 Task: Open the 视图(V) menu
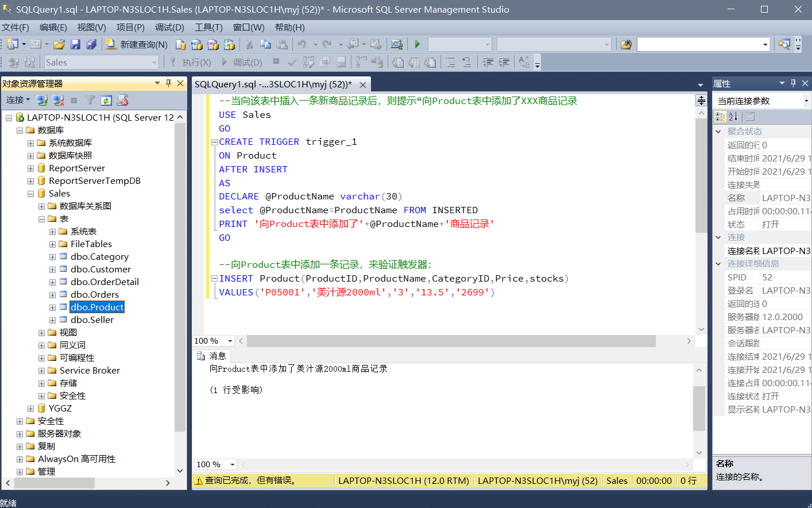(x=91, y=28)
